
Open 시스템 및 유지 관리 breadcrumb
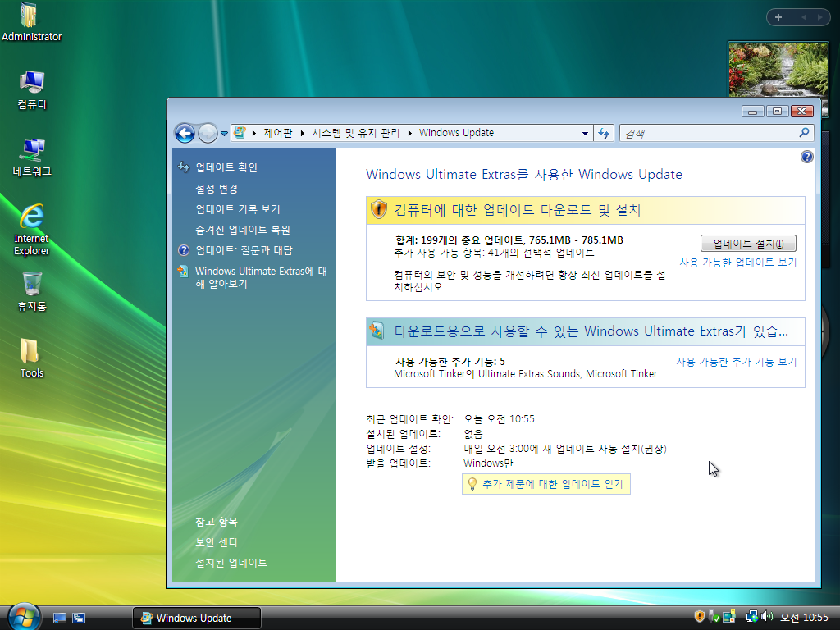point(356,133)
